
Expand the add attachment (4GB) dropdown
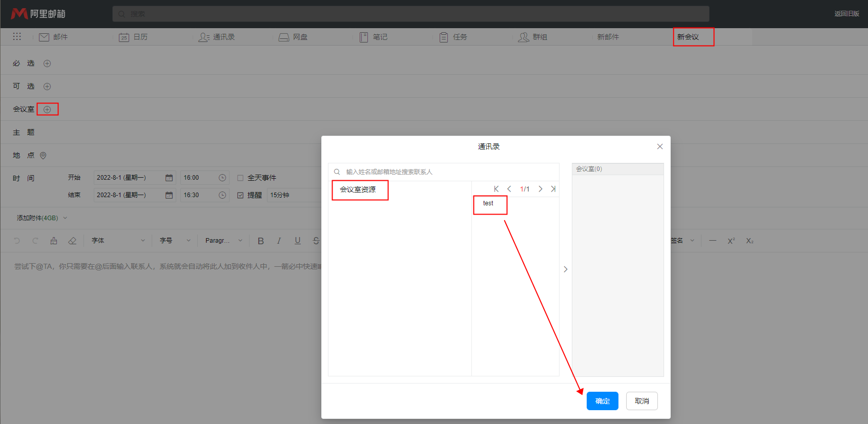(x=42, y=218)
